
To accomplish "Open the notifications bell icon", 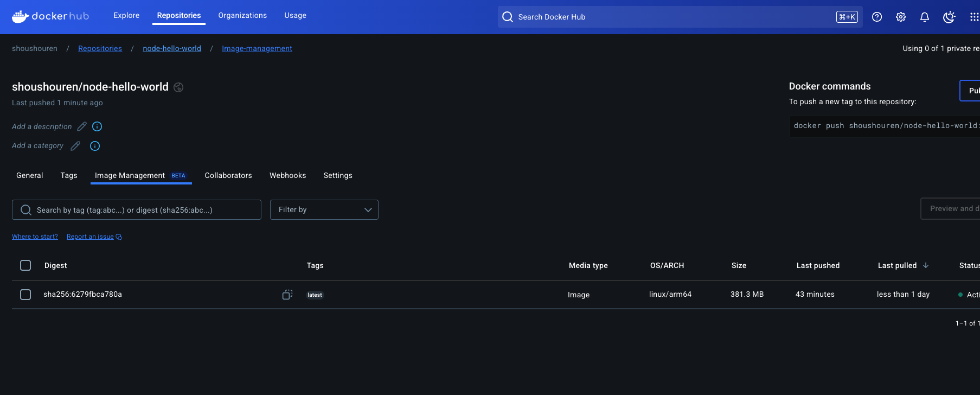I will tap(925, 17).
